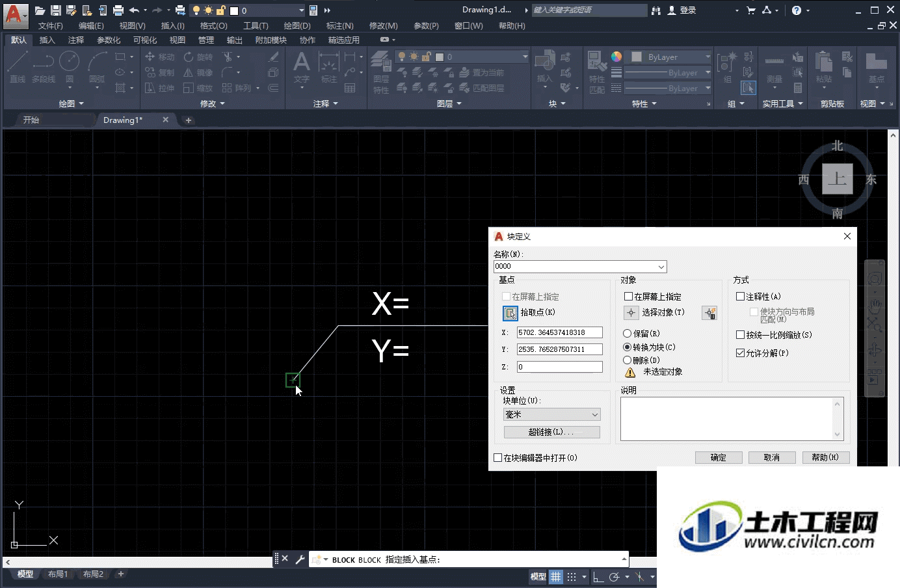Activate the Move (移动) tool
The width and height of the screenshot is (900, 588).
click(x=160, y=57)
